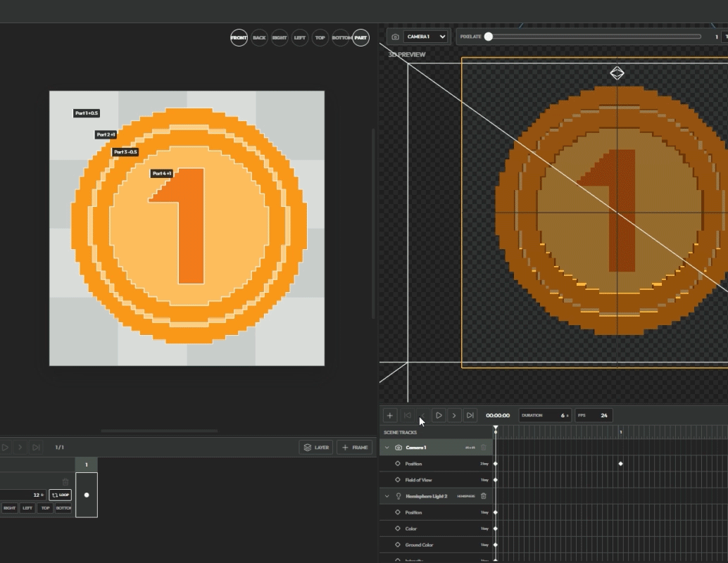Click the light bulb icon of Hemisphere Light 2
Screen dimensions: 728x563
398,496
